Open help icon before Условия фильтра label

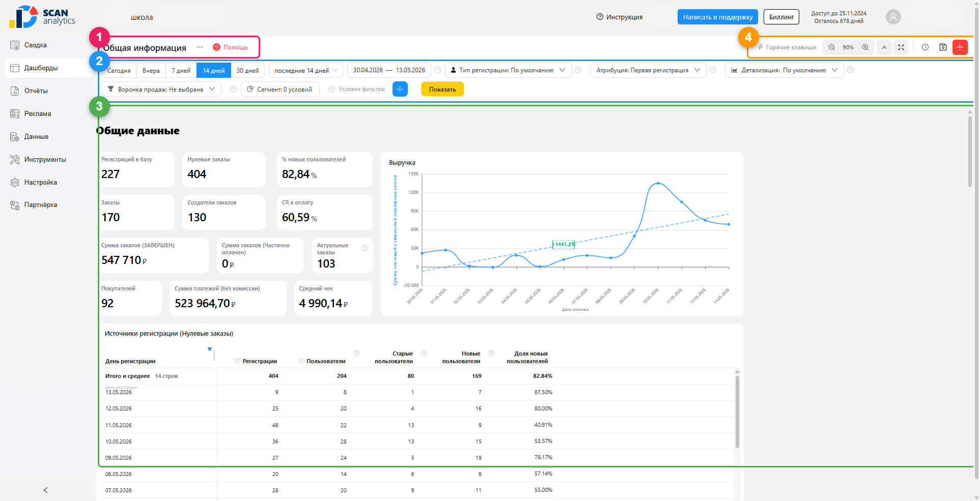332,89
